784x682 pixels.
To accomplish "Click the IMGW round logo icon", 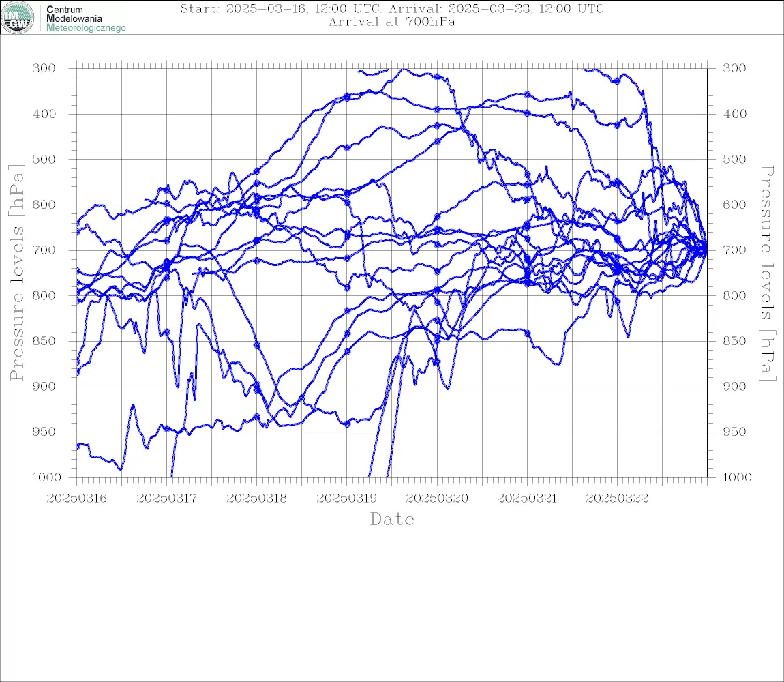I will point(18,18).
